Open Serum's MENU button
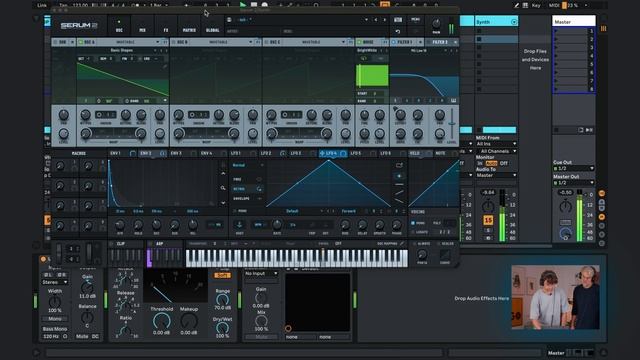 coord(416,20)
